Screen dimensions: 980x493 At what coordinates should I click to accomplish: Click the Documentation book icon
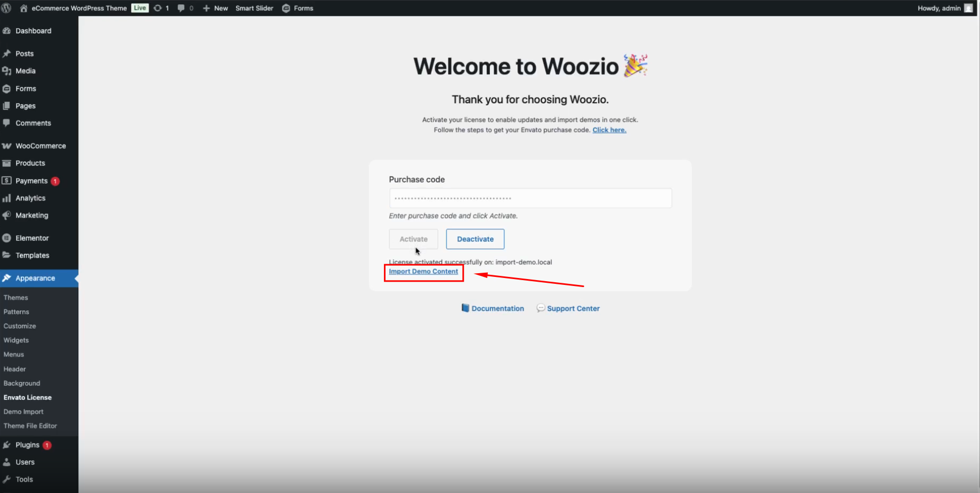pyautogui.click(x=465, y=308)
